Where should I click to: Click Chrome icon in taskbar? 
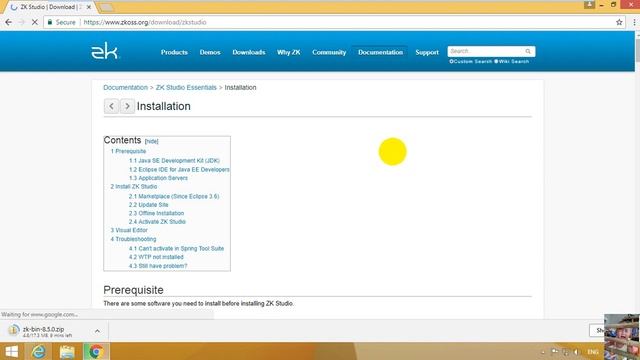point(96,351)
